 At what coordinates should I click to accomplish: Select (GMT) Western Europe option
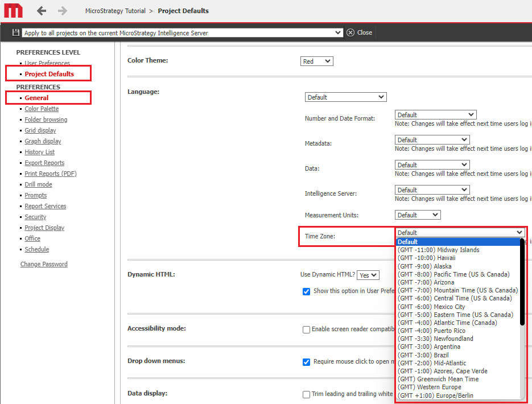pos(458,387)
